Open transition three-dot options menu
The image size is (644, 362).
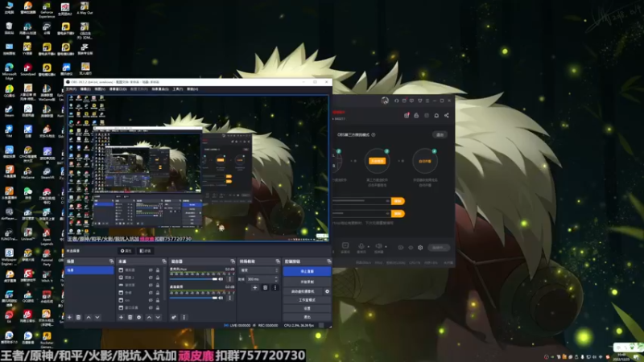(x=275, y=288)
